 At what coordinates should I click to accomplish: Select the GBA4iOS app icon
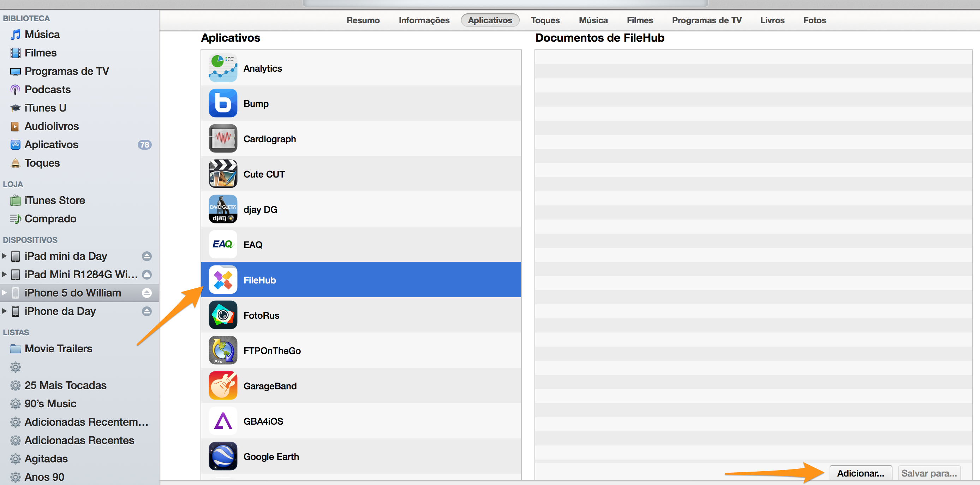pos(223,421)
